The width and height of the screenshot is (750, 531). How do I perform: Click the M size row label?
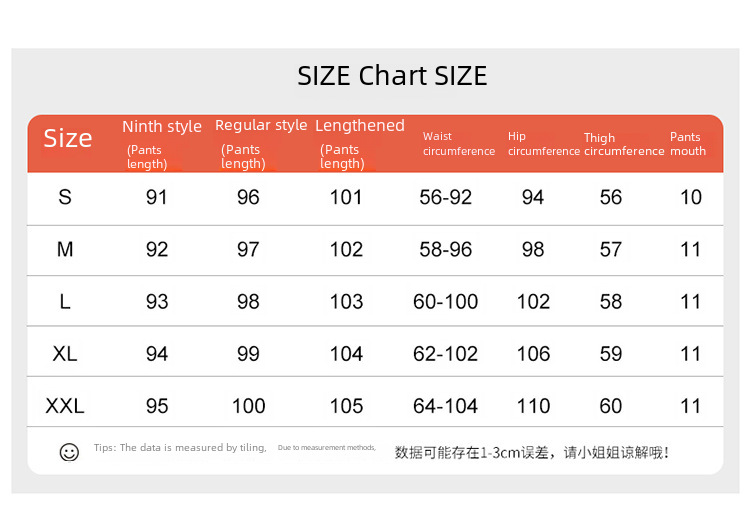(65, 249)
